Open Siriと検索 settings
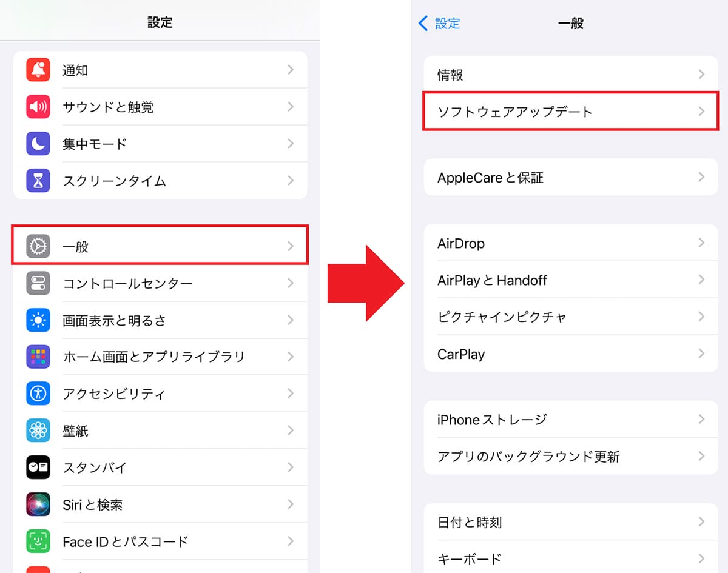This screenshot has height=573, width=728. click(x=160, y=504)
